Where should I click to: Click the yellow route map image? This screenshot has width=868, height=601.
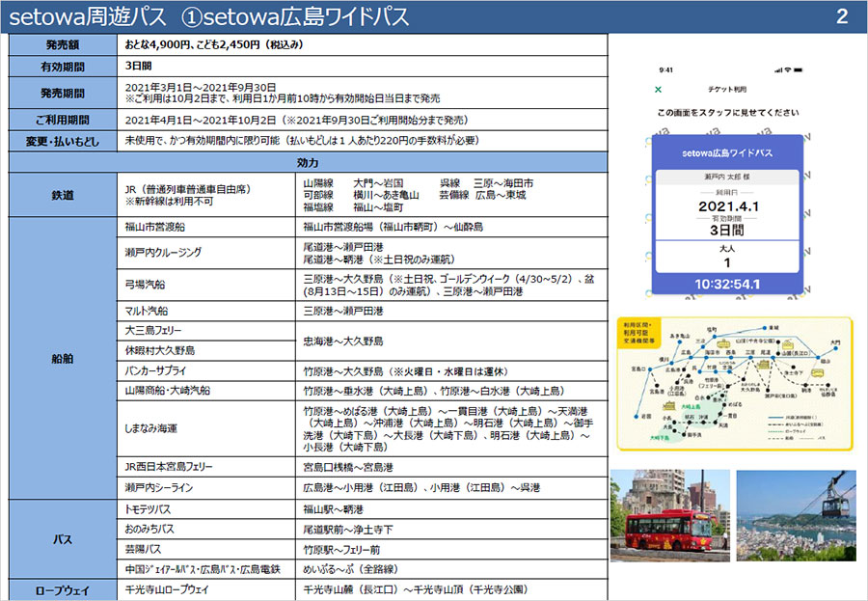pos(735,383)
